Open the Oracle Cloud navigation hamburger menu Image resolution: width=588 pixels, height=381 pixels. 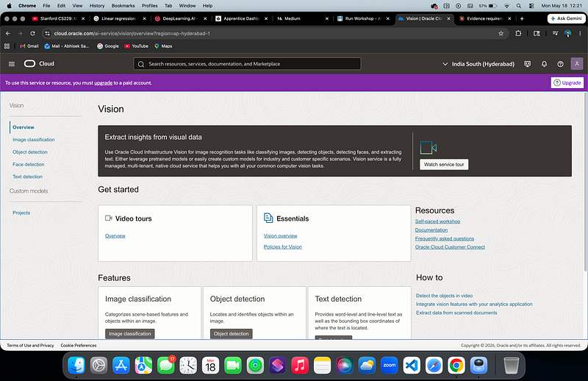pyautogui.click(x=12, y=64)
